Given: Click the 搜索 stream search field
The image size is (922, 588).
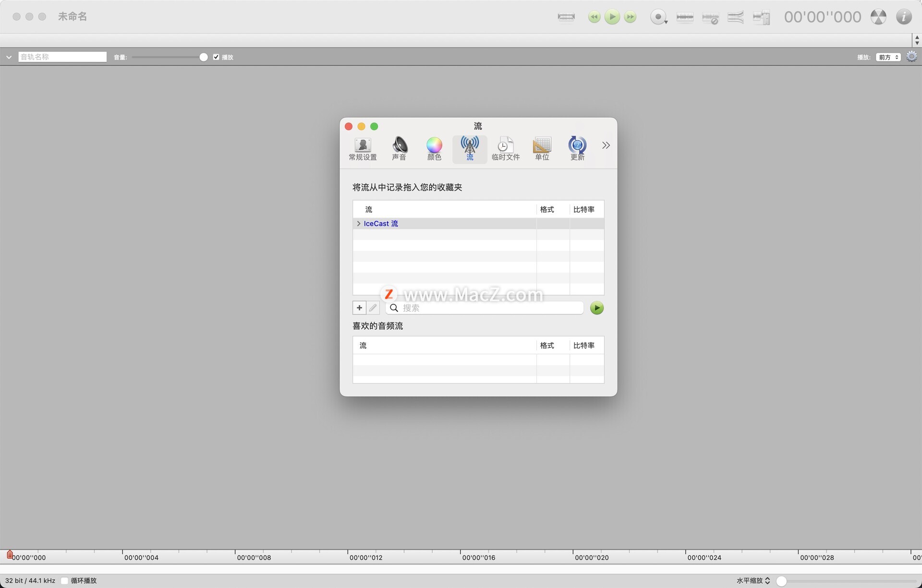Looking at the screenshot, I should 485,308.
